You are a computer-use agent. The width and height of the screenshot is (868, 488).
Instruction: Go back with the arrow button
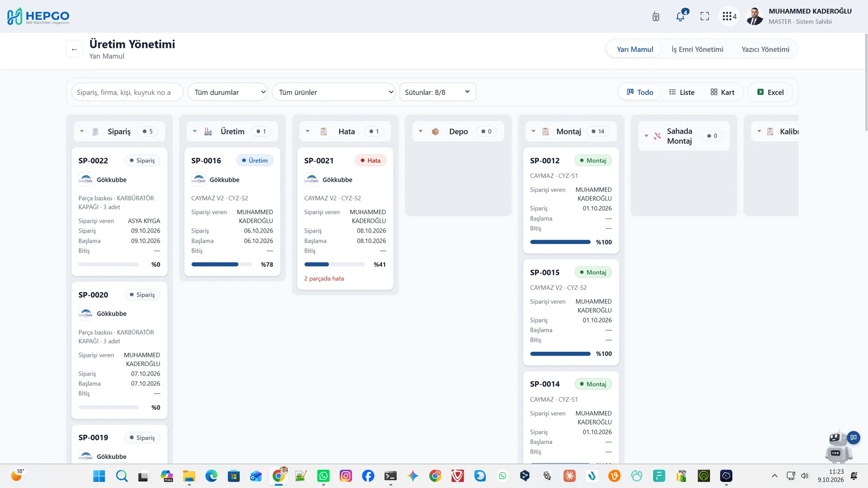[x=74, y=49]
